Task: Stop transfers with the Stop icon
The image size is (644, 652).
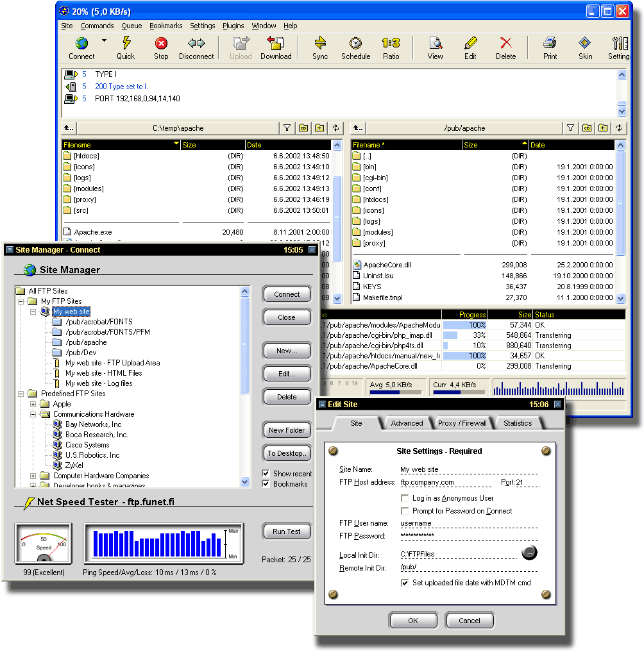Action: coord(161,43)
